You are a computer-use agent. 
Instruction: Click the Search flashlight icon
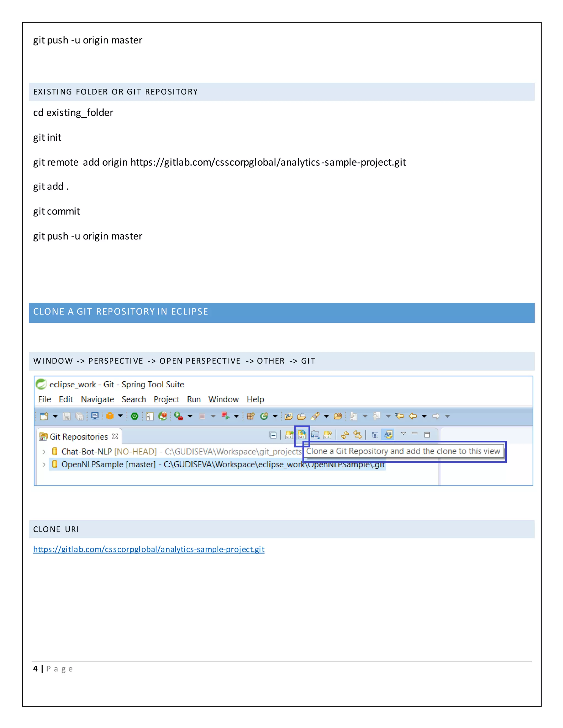tap(315, 416)
